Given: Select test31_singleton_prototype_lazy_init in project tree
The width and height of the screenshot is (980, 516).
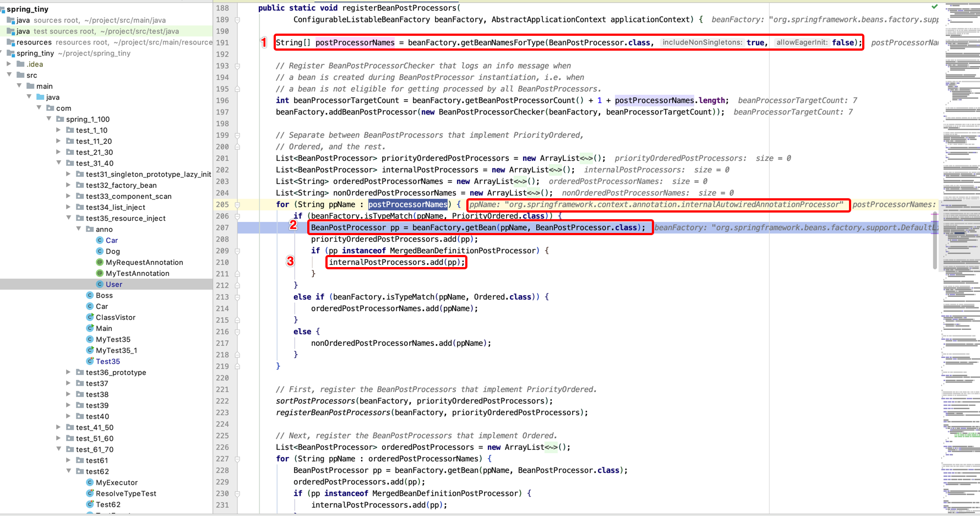Looking at the screenshot, I should point(106,174).
